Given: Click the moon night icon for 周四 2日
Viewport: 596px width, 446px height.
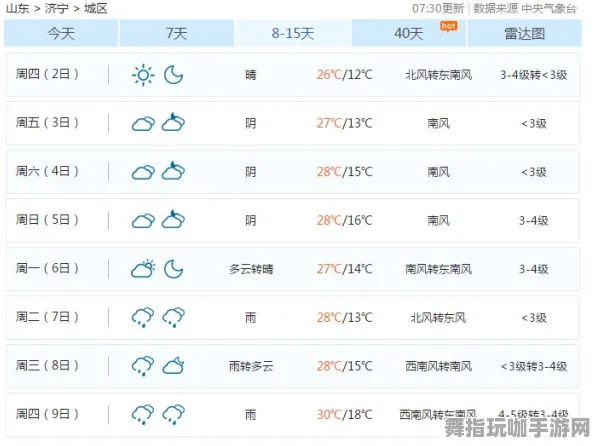Looking at the screenshot, I should (174, 75).
